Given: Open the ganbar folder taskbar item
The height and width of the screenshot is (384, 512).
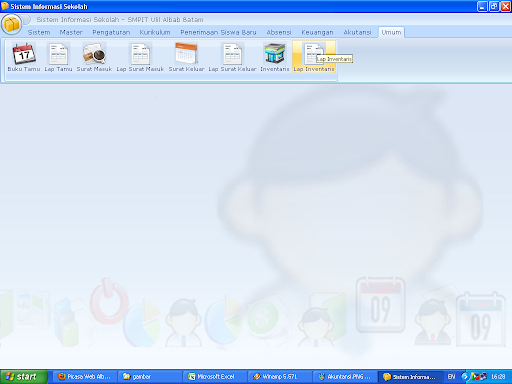Looking at the screenshot, I should click(150, 377).
